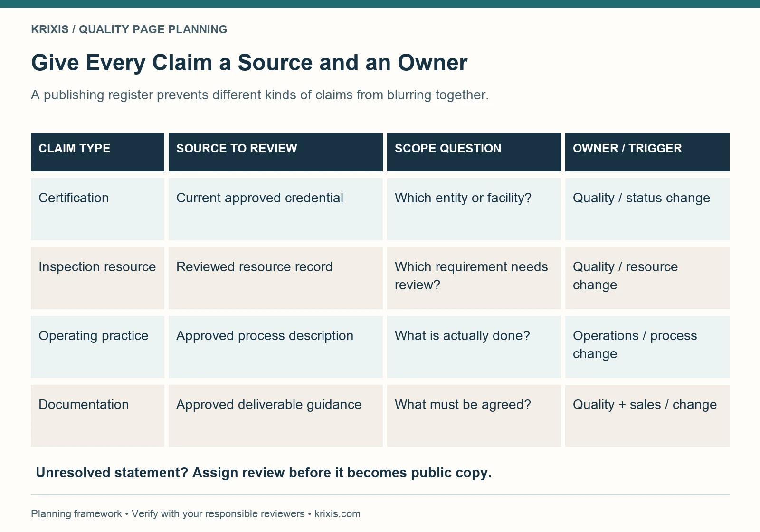Click the footer line ending in krixis.com
This screenshot has height=532, width=760.
tap(196, 514)
